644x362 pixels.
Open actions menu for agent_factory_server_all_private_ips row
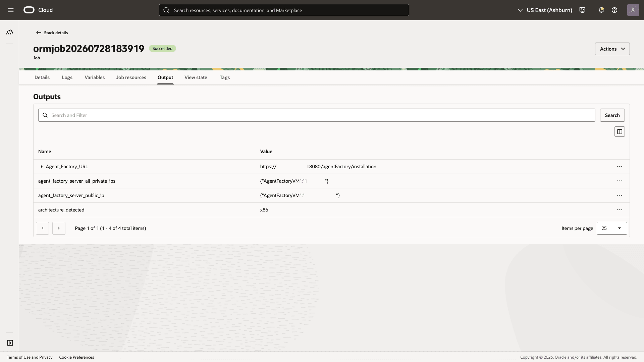[620, 181]
